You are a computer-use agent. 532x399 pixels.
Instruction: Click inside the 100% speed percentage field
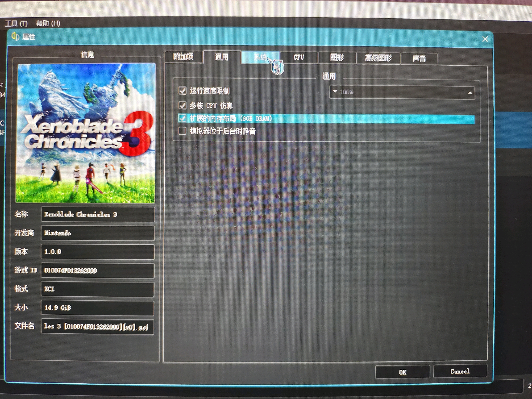402,92
